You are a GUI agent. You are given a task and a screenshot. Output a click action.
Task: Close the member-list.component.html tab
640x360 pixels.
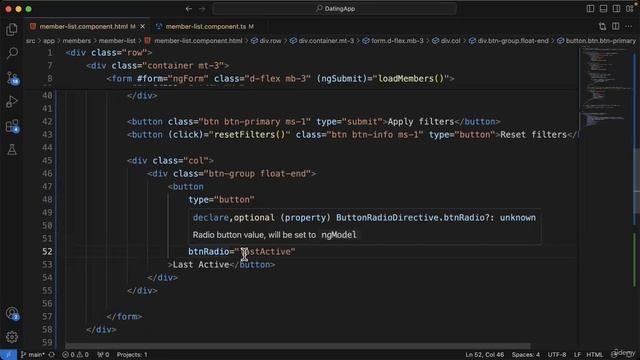click(x=142, y=26)
